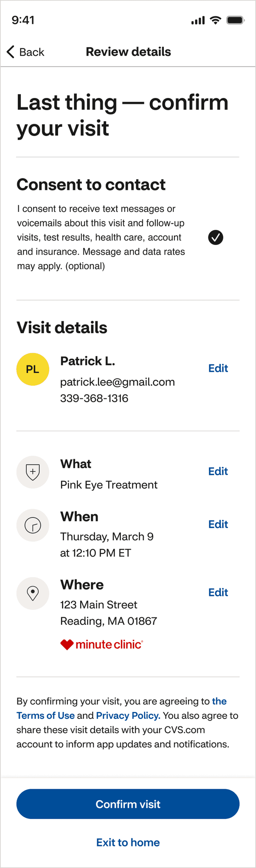Screen dimensions: 256x868
Task: Click the location pin icon beside Where
Action: pyautogui.click(x=33, y=593)
